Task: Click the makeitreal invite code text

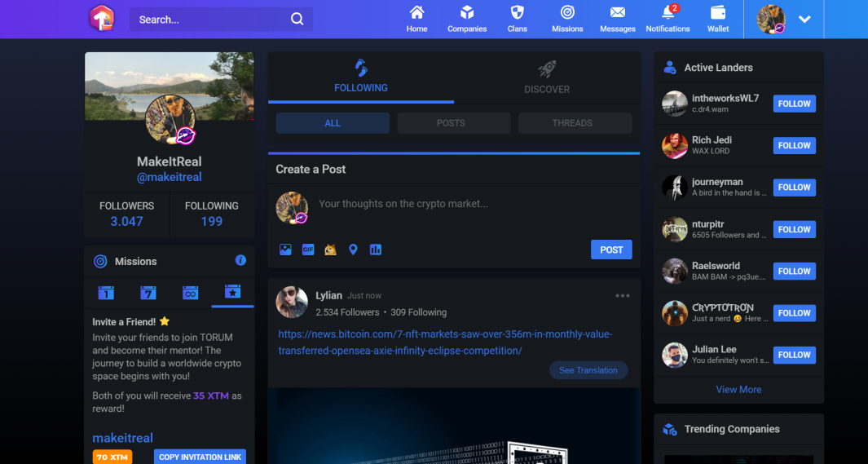Action: coord(122,438)
